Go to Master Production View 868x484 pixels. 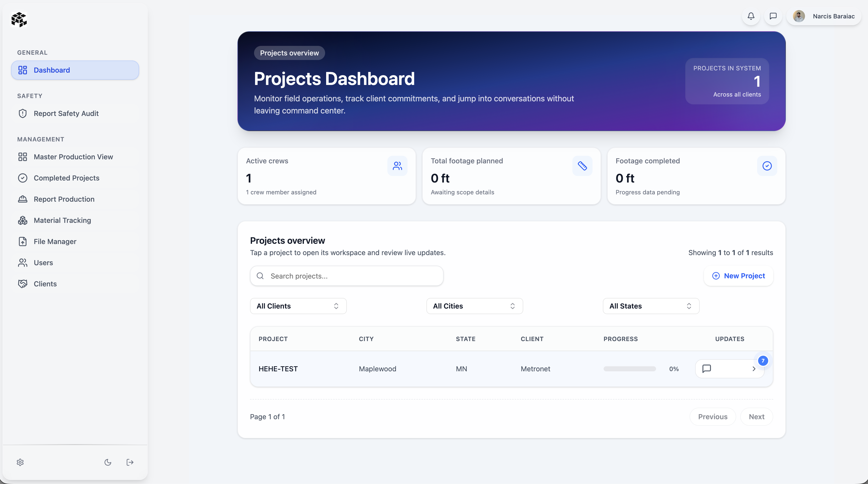point(73,157)
